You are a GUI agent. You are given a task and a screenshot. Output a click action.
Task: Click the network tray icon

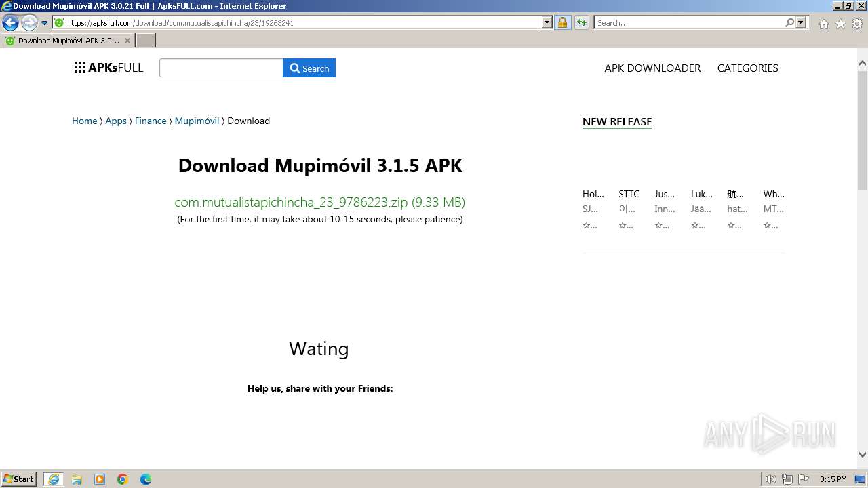pyautogui.click(x=787, y=479)
